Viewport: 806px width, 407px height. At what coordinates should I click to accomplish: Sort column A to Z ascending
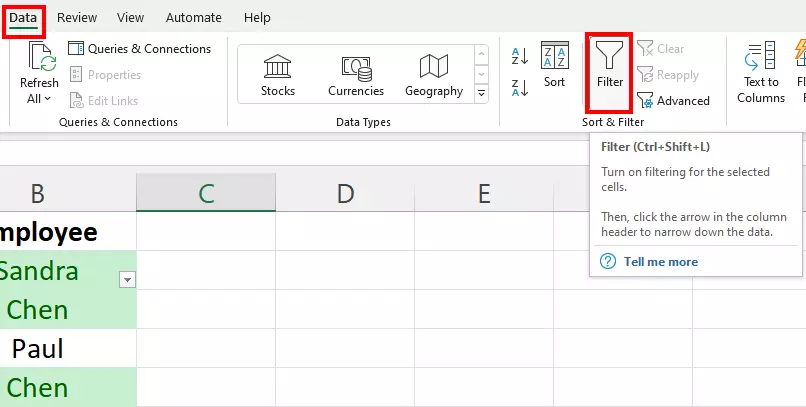click(x=520, y=56)
